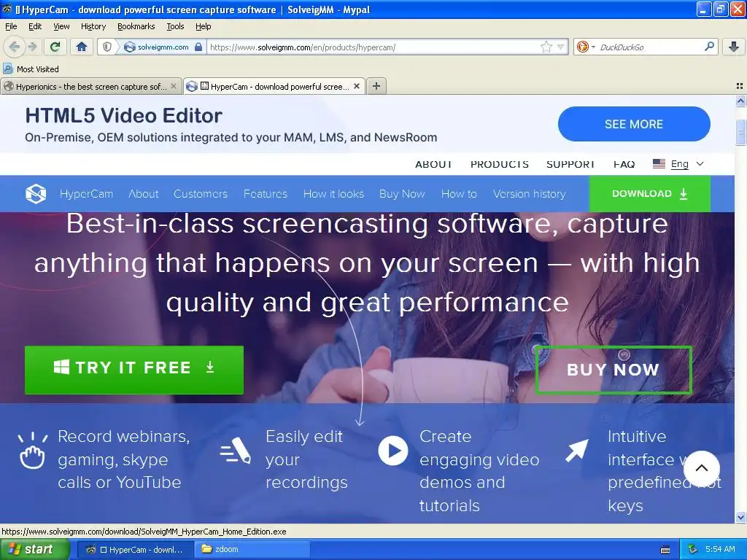Image resolution: width=747 pixels, height=560 pixels.
Task: Click the padlock site security icon
Action: [x=198, y=47]
